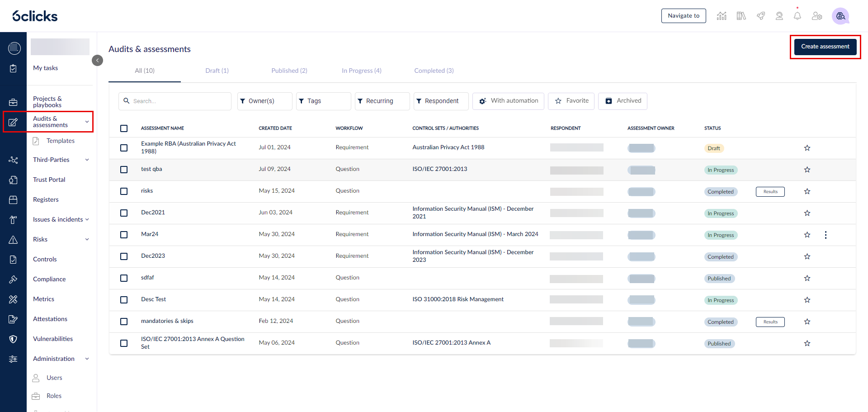This screenshot has width=868, height=412.
Task: Click the My tasks clipboard sidebar icon
Action: [x=13, y=68]
